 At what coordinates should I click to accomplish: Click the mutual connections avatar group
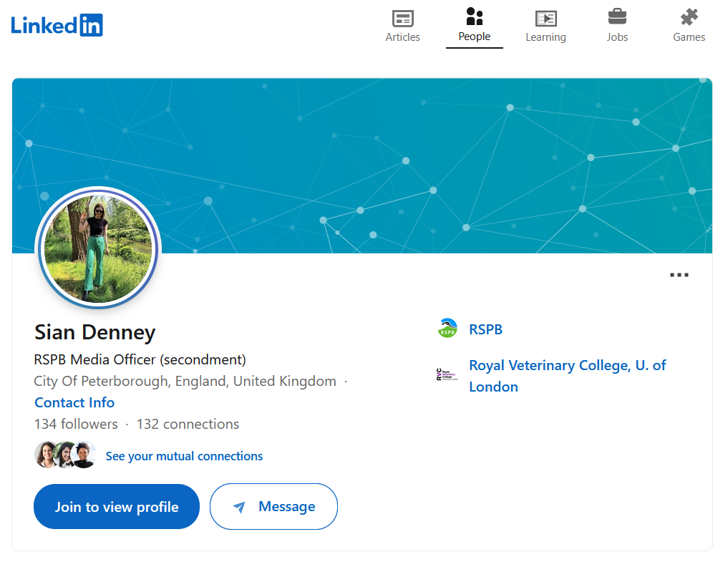coord(65,455)
